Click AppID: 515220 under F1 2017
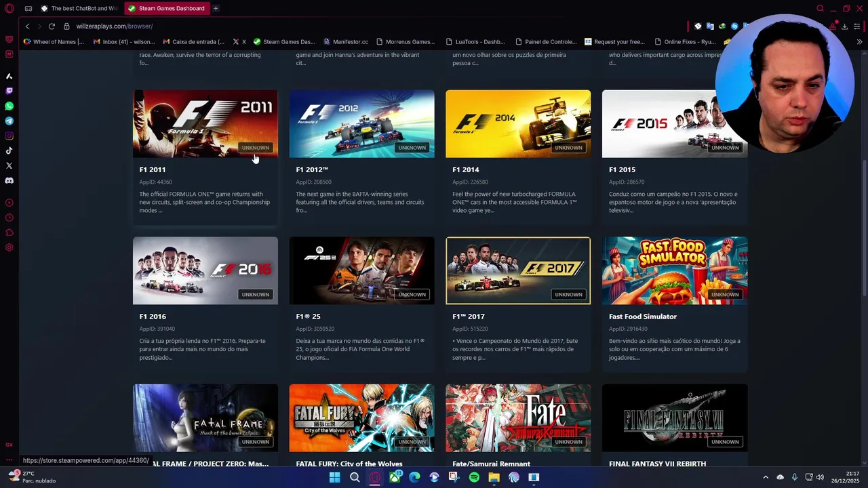Viewport: 868px width, 488px height. click(x=470, y=329)
